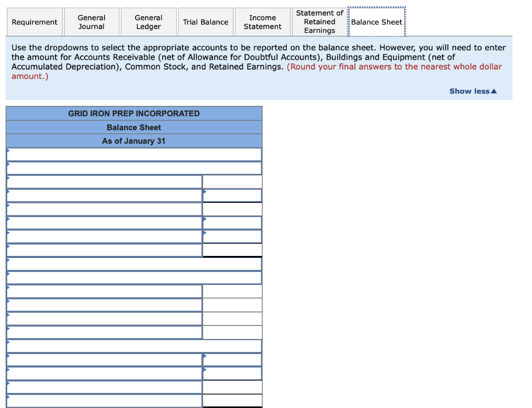Switch to the Requirement tab
This screenshot has height=408, width=532.
pyautogui.click(x=34, y=22)
